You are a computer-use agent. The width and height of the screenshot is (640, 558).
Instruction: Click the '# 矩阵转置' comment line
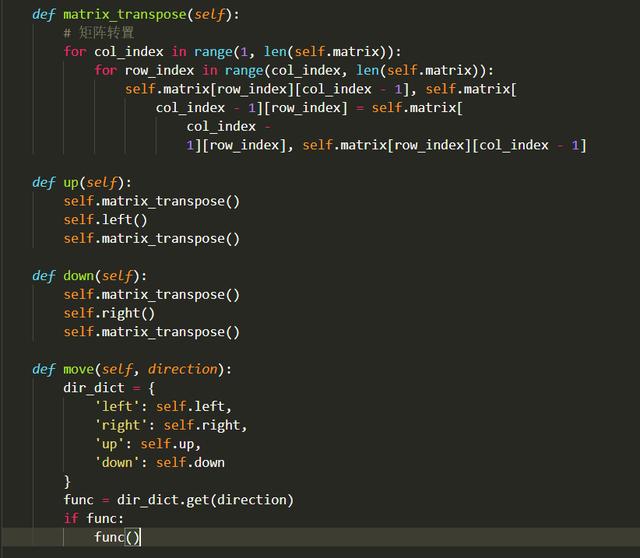[99, 33]
